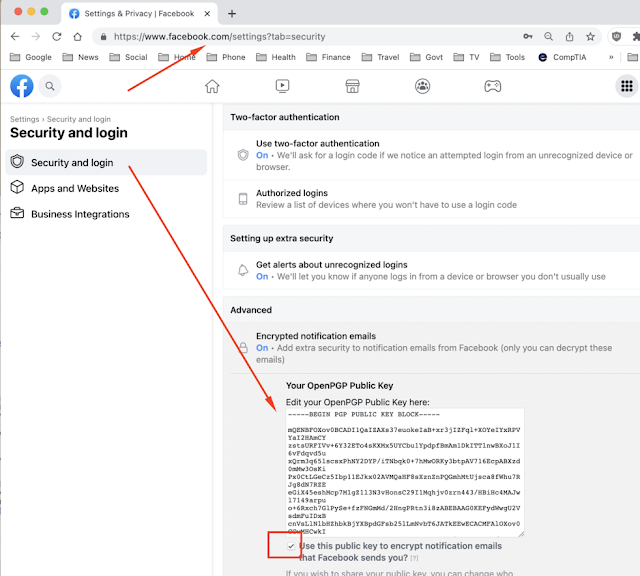This screenshot has height=576, width=640.
Task: Open the TV bookmarks folder
Action: click(x=466, y=57)
